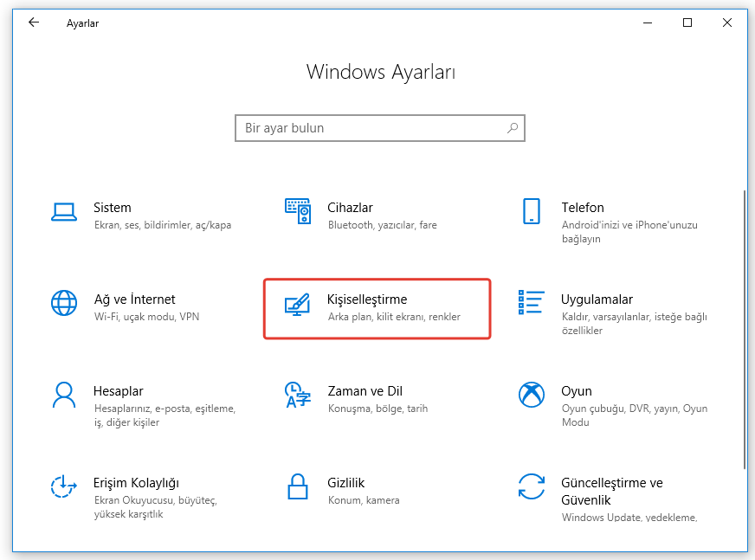The width and height of the screenshot is (755, 560).
Task: Open Erişim Kolaylığı dashed clock icon
Action: pyautogui.click(x=64, y=486)
